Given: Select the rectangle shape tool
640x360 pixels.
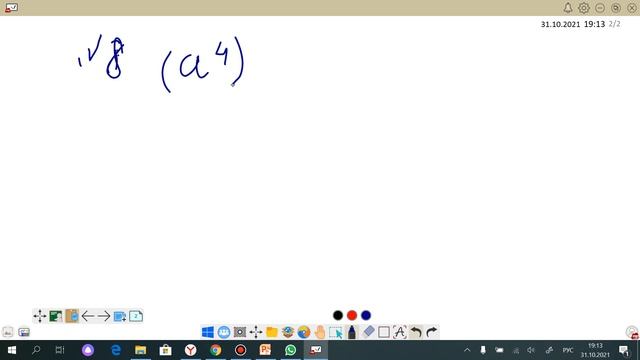Looking at the screenshot, I should [384, 332].
